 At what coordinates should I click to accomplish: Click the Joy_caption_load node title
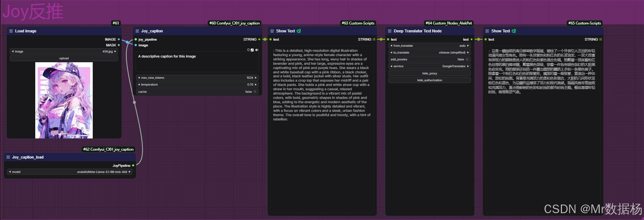tap(28, 157)
